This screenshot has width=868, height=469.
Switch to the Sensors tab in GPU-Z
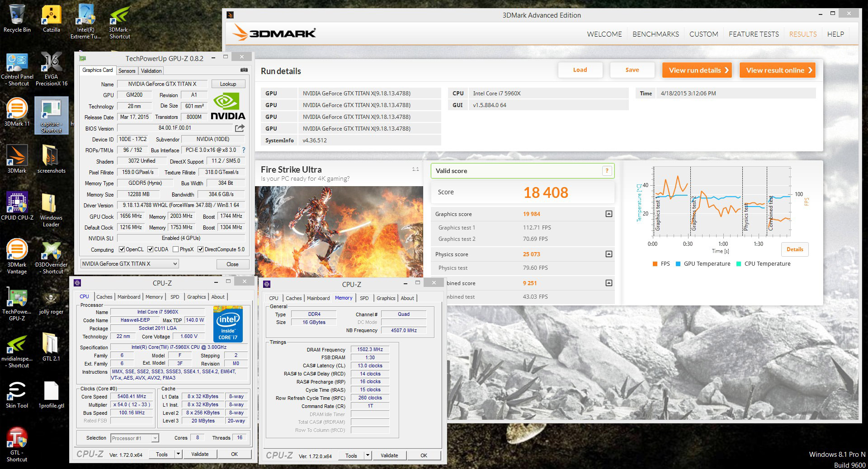(127, 71)
